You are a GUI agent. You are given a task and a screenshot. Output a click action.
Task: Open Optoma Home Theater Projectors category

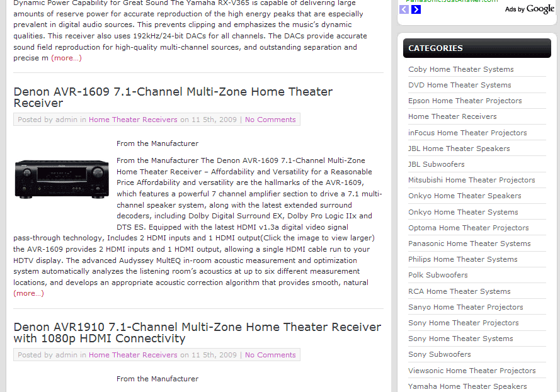pyautogui.click(x=468, y=228)
